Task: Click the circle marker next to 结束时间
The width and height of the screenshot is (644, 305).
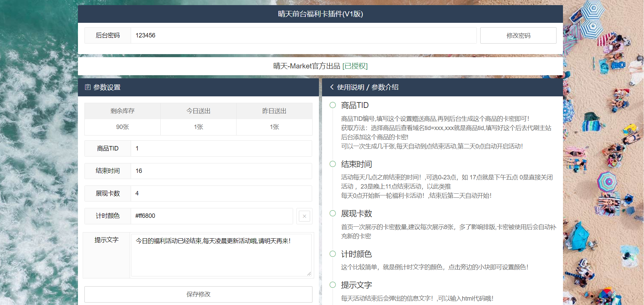Action: [333, 164]
